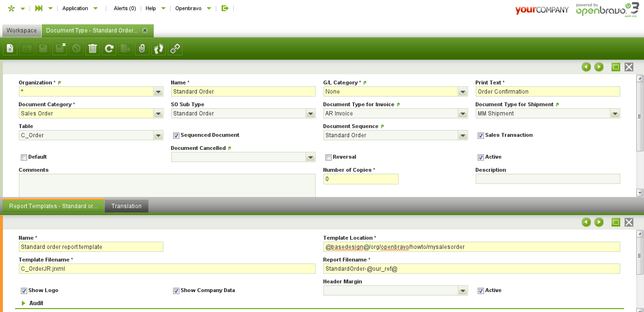Enable the Default checkbox
644x312 pixels.
[24, 157]
